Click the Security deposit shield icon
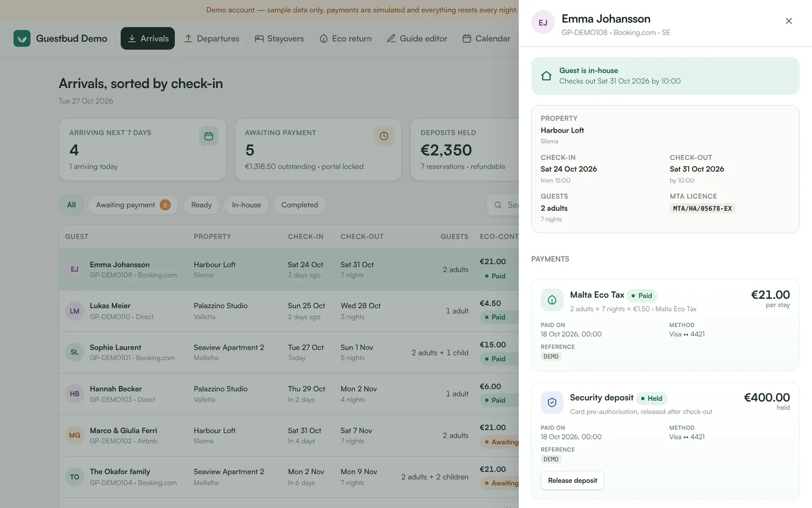This screenshot has height=508, width=812. (552, 403)
